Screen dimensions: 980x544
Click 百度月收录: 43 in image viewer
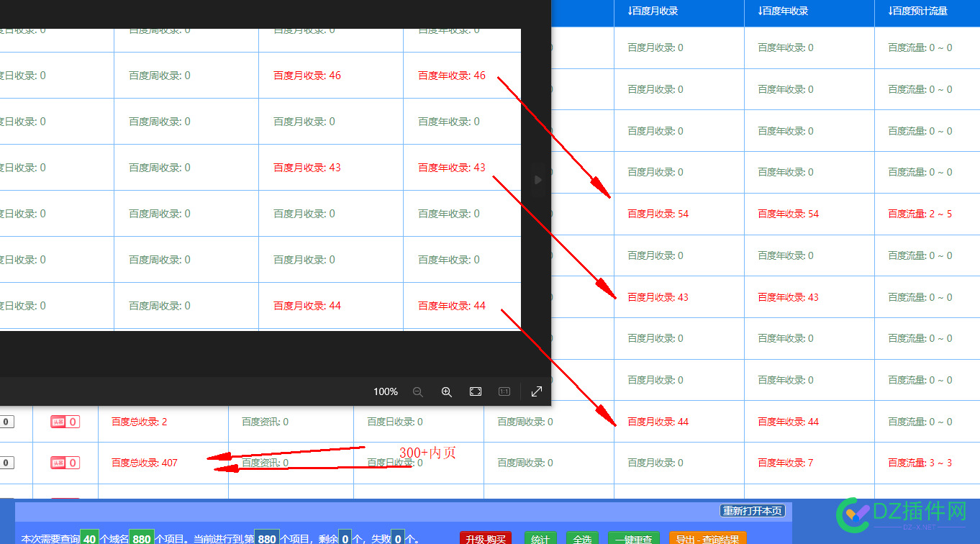click(307, 168)
